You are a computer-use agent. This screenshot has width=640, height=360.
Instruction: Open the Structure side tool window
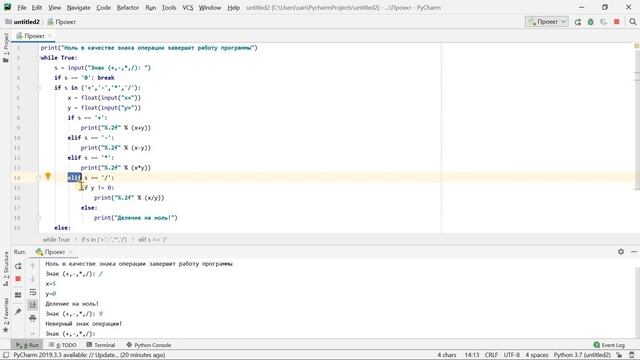(x=6, y=268)
